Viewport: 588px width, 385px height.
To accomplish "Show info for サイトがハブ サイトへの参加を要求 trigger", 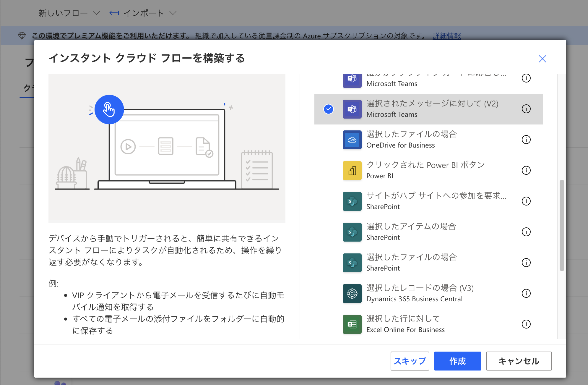I will [526, 201].
